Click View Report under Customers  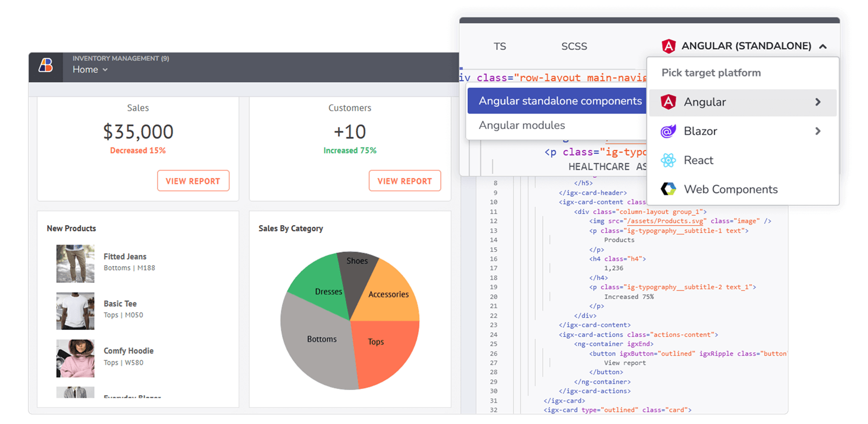[404, 181]
